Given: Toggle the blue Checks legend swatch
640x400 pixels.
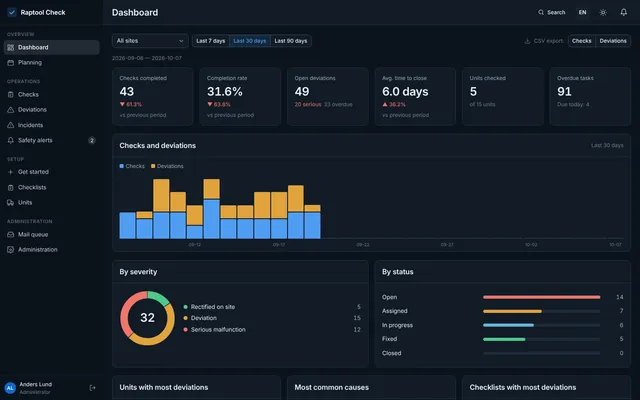Looking at the screenshot, I should pyautogui.click(x=122, y=166).
